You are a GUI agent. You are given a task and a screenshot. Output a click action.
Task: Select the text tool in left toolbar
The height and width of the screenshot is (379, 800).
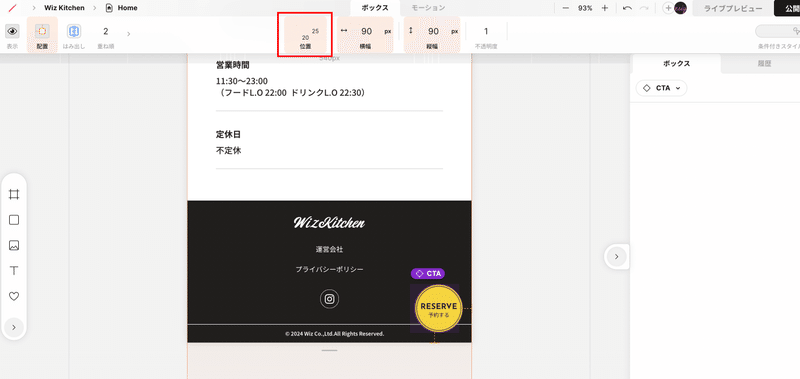14,271
